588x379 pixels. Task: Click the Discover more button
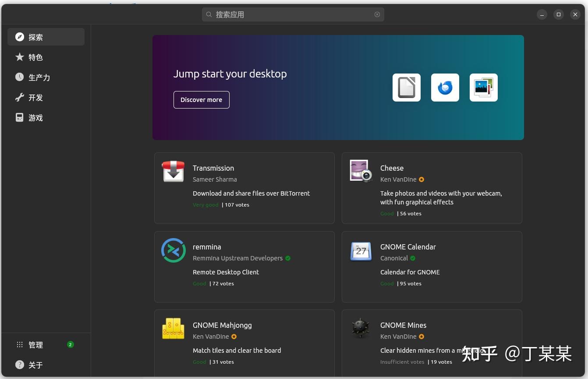pos(201,100)
